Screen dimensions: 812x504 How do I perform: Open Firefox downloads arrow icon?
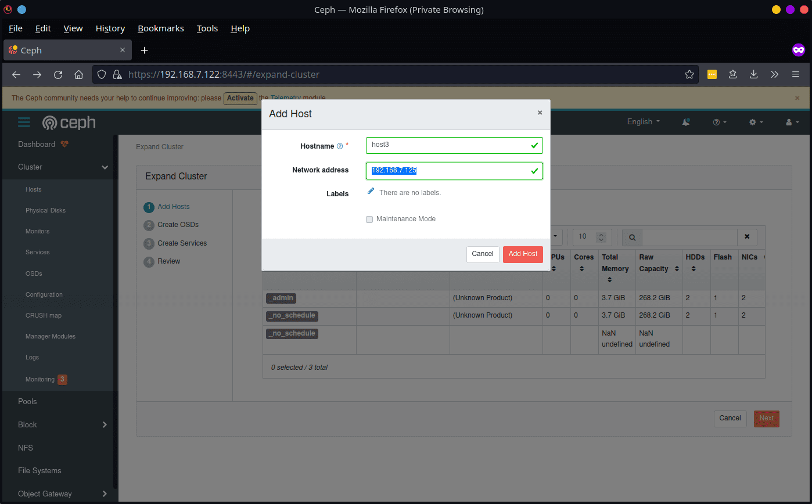point(753,74)
